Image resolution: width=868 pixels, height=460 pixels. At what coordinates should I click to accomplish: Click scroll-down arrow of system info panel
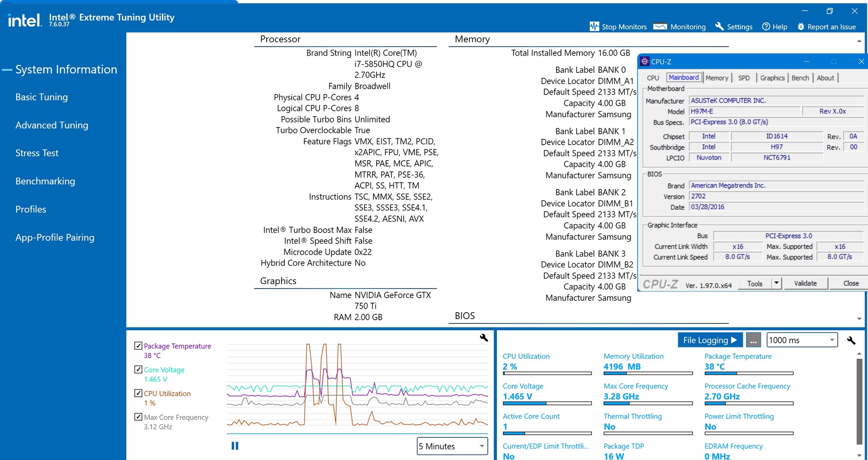coord(859,319)
